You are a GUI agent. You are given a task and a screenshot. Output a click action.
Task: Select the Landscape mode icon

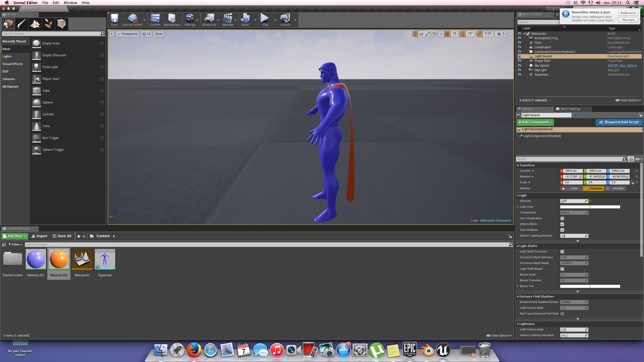[x=35, y=24]
